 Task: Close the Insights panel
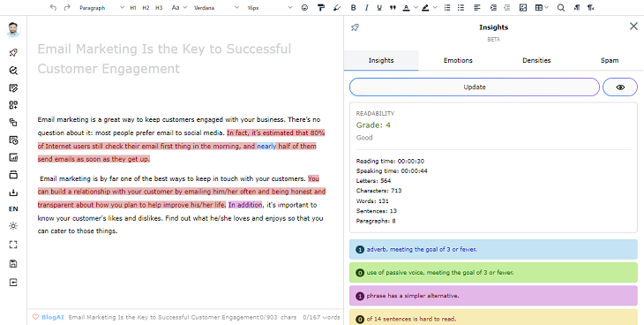(x=633, y=26)
